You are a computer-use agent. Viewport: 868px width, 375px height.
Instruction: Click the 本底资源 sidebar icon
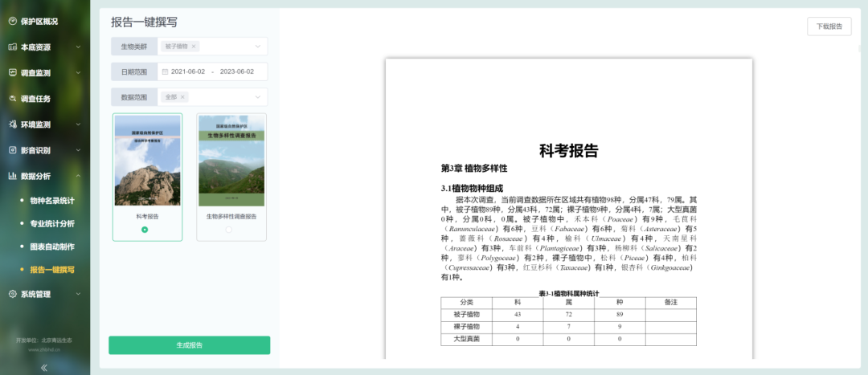(13, 47)
